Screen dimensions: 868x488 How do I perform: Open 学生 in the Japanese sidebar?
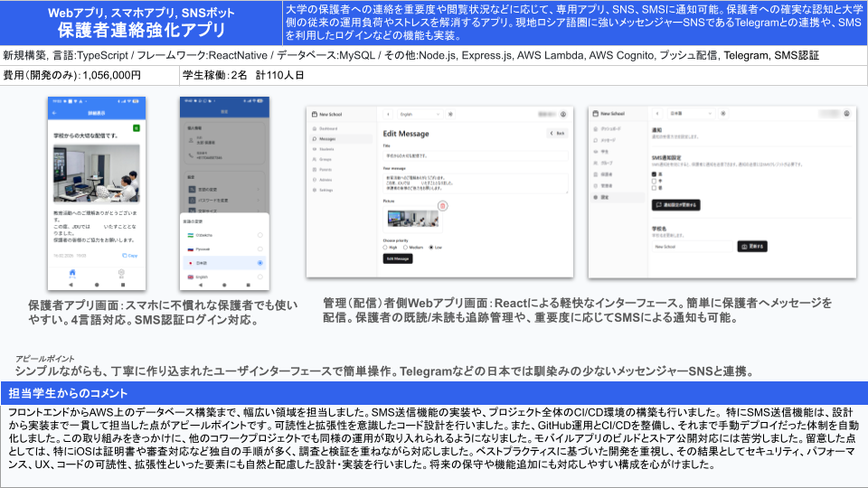(602, 152)
